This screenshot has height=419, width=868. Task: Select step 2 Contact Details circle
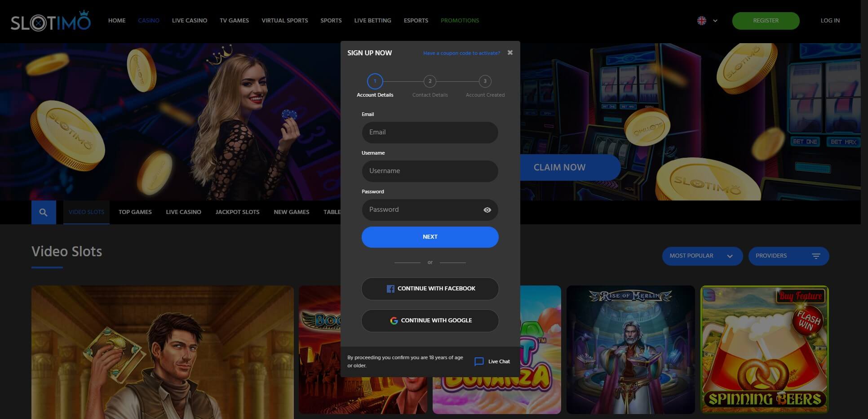pyautogui.click(x=430, y=81)
